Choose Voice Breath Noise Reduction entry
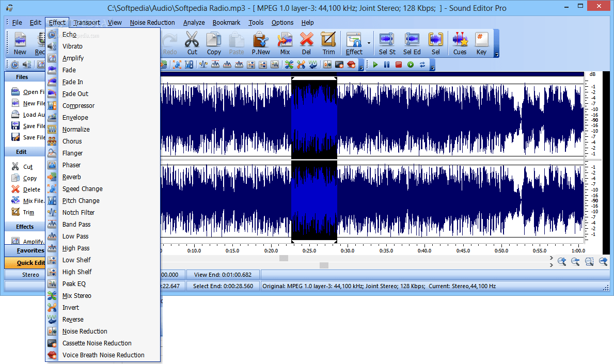 point(103,355)
